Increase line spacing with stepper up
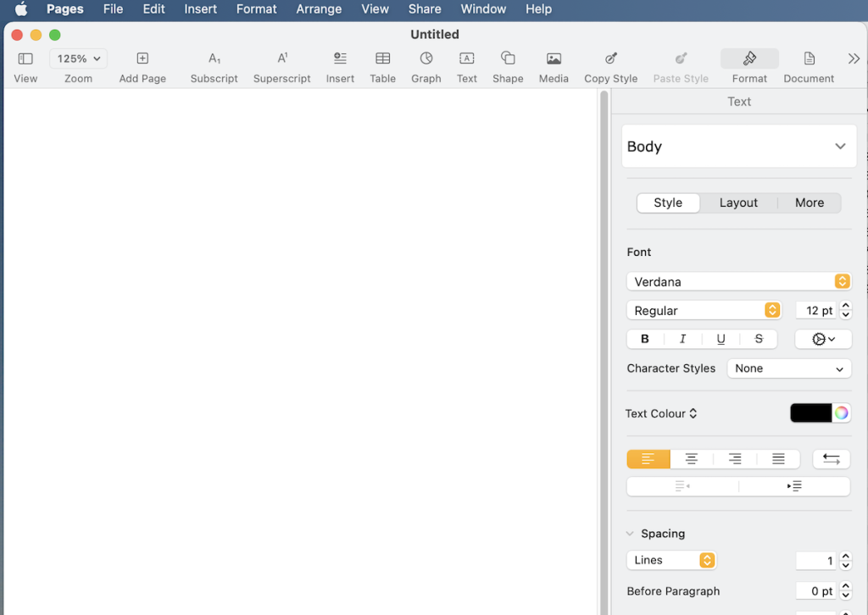 pyautogui.click(x=845, y=556)
